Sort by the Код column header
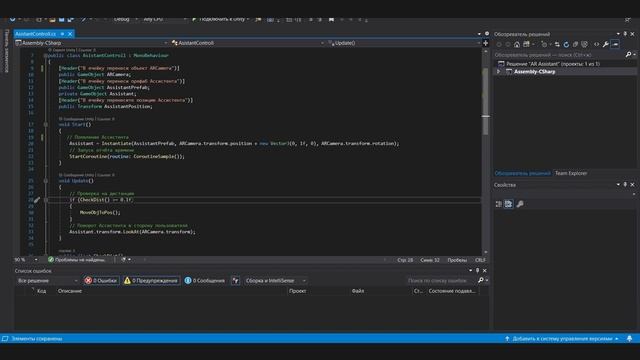Viewport: 640px width, 360px height. click(x=42, y=291)
